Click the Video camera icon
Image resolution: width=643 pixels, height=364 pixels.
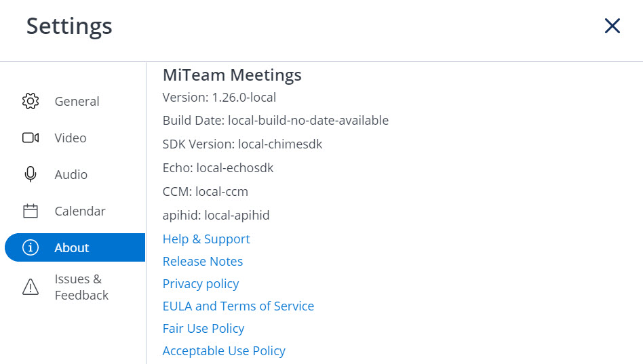pyautogui.click(x=31, y=138)
